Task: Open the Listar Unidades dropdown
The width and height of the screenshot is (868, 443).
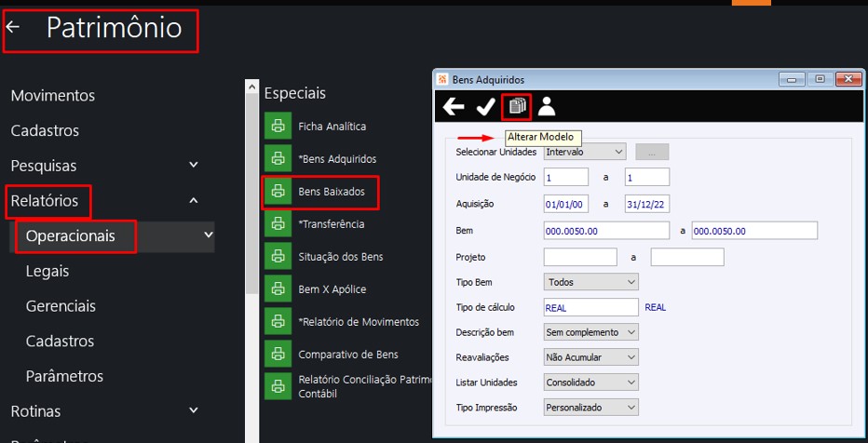Action: [590, 383]
